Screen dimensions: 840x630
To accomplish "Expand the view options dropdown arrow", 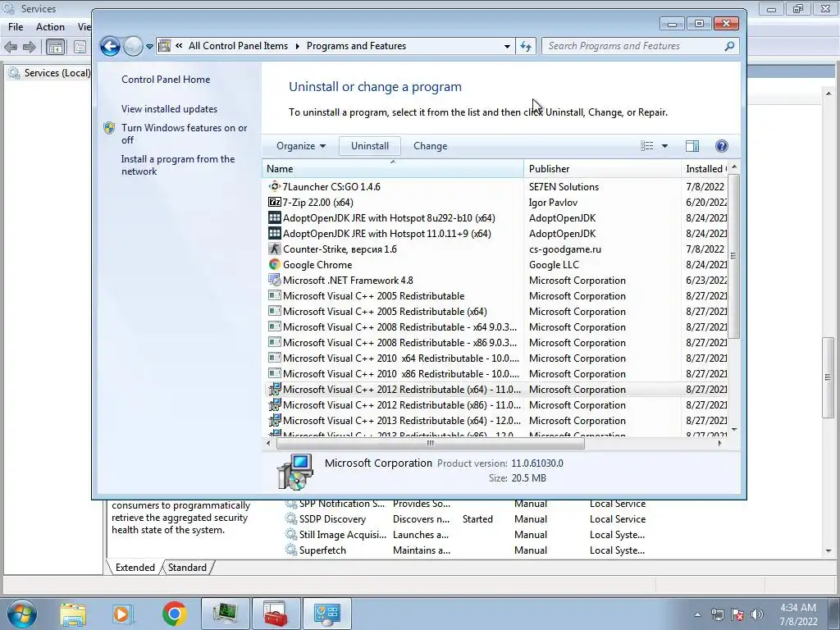I will click(x=664, y=146).
